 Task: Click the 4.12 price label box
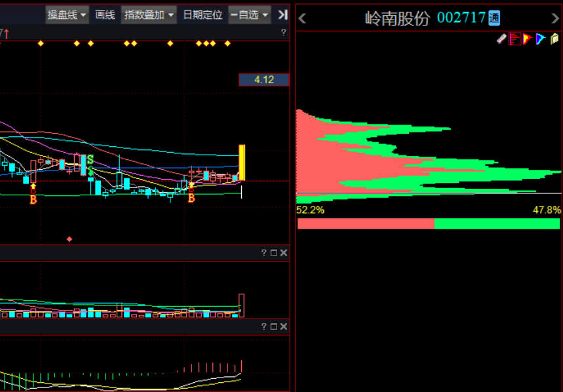264,80
